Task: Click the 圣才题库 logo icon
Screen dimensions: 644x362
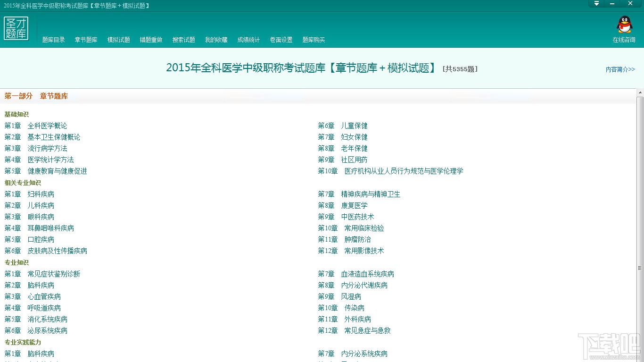Action: pos(16,29)
